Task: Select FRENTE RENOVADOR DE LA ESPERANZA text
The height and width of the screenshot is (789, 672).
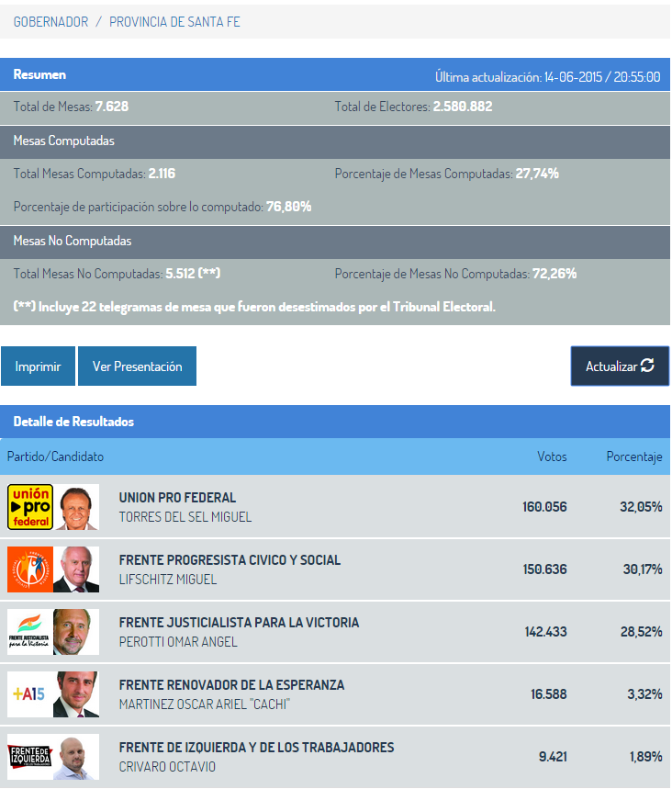Action: [x=232, y=685]
